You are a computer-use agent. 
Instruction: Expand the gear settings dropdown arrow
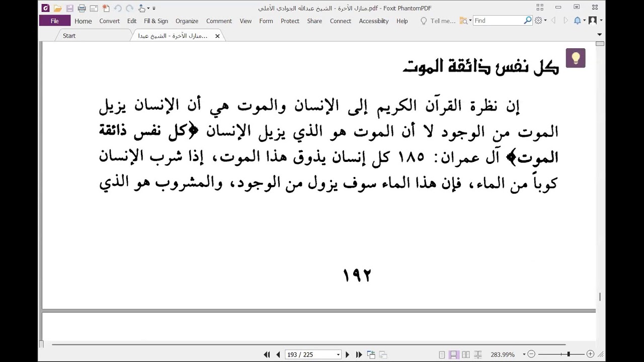[545, 21]
